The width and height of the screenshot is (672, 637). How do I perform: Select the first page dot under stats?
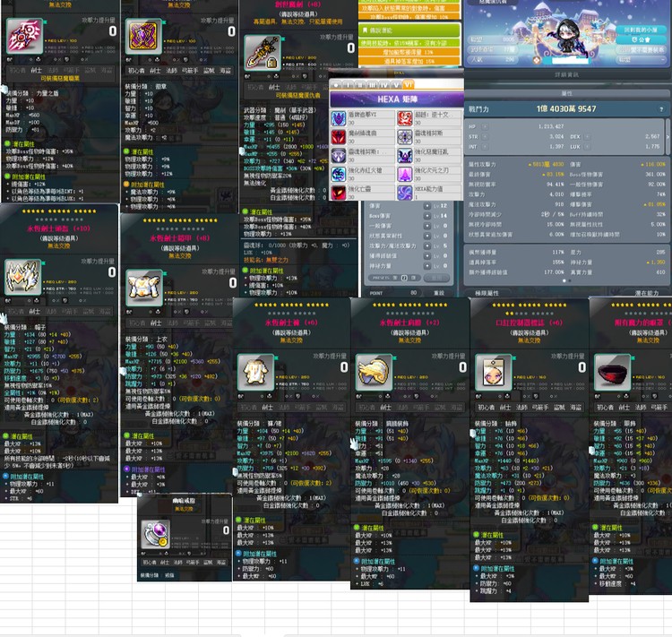pos(564,280)
